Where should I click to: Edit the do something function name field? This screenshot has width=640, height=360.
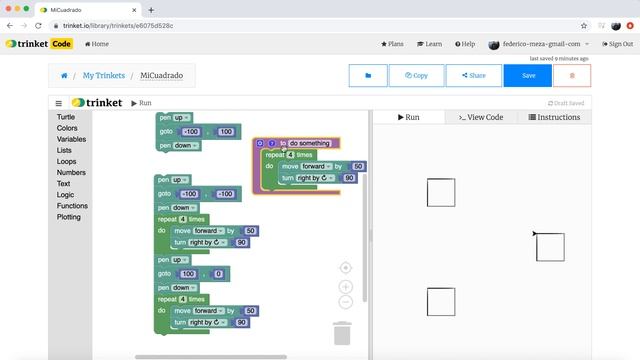pyautogui.click(x=309, y=143)
